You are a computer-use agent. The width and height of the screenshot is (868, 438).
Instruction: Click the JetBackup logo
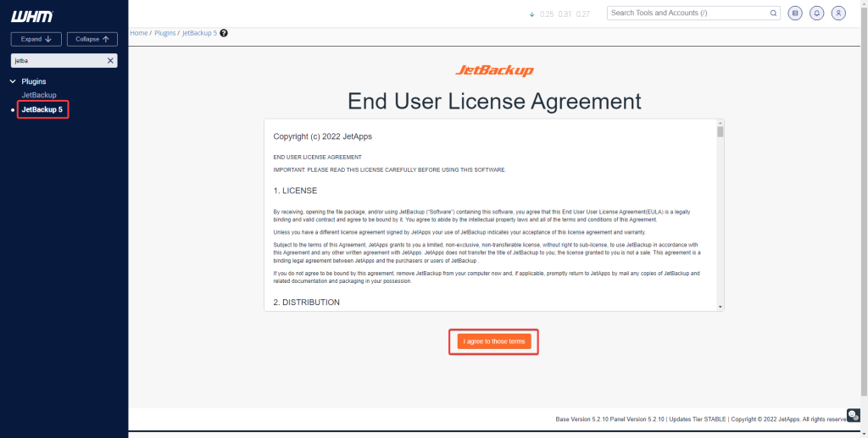[x=494, y=71]
